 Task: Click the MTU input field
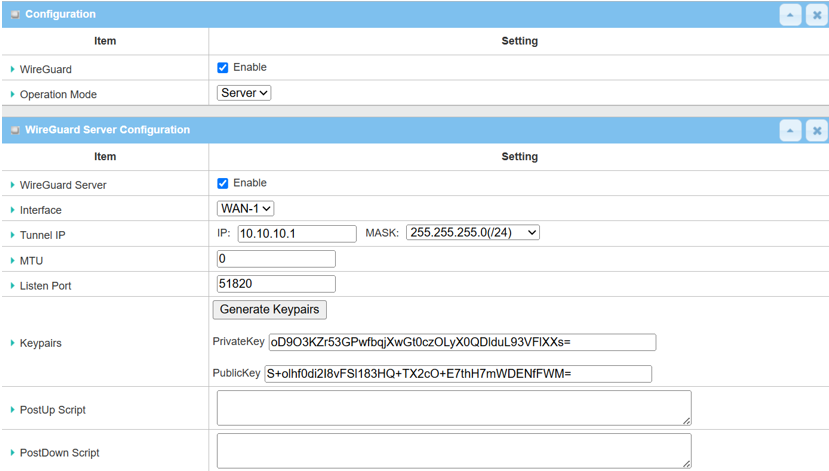[x=276, y=259]
